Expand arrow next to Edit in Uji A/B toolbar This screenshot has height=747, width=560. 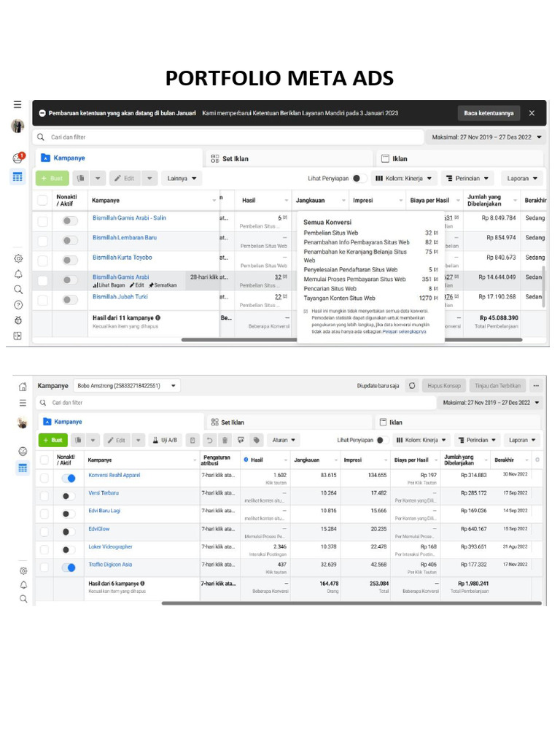(138, 440)
